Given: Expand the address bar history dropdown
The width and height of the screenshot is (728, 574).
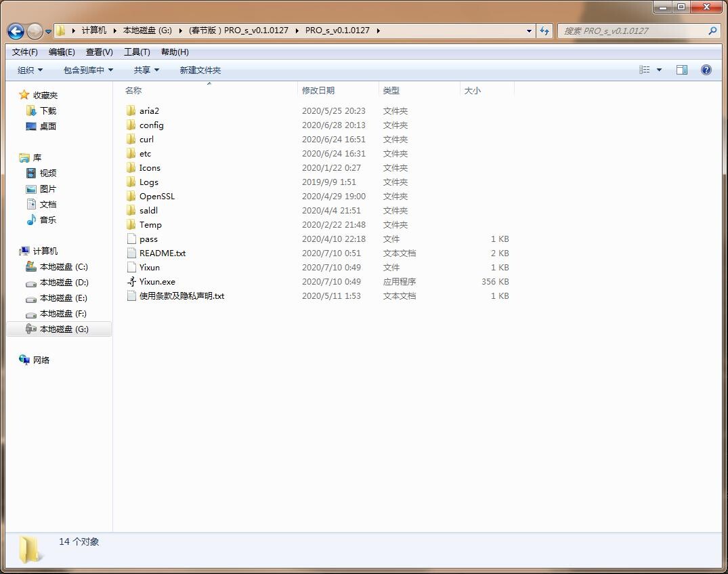Looking at the screenshot, I should (x=529, y=30).
